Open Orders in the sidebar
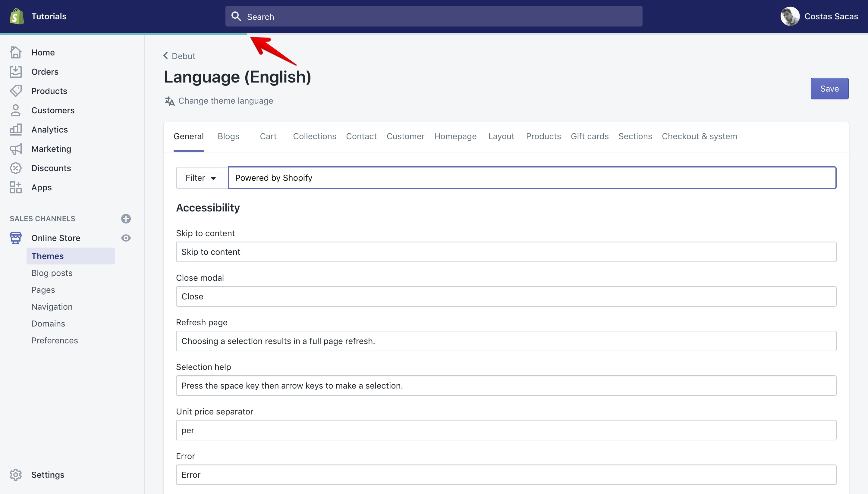This screenshot has height=494, width=868. coord(45,72)
